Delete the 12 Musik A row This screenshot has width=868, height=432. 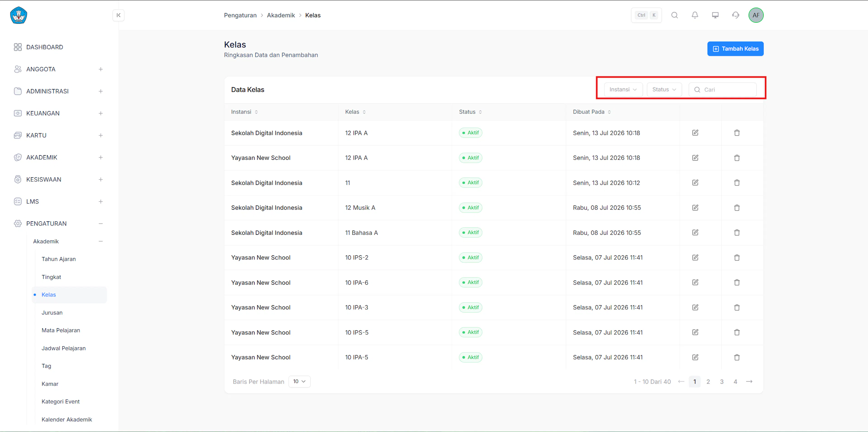(x=737, y=207)
